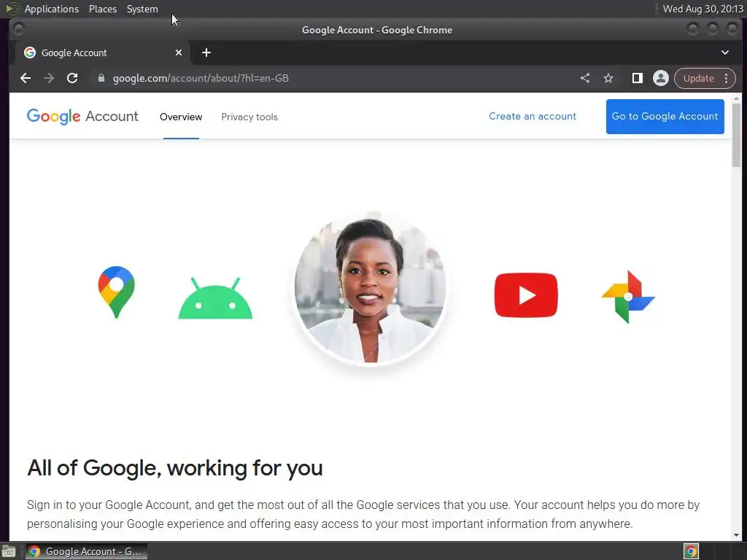Click the scrollbar up arrow

(736, 98)
